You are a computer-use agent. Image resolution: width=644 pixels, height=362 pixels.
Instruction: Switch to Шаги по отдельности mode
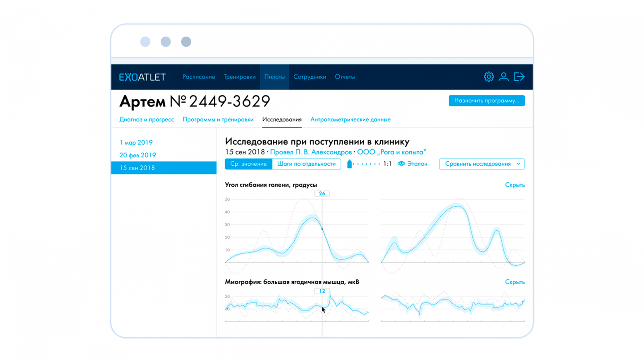[306, 164]
